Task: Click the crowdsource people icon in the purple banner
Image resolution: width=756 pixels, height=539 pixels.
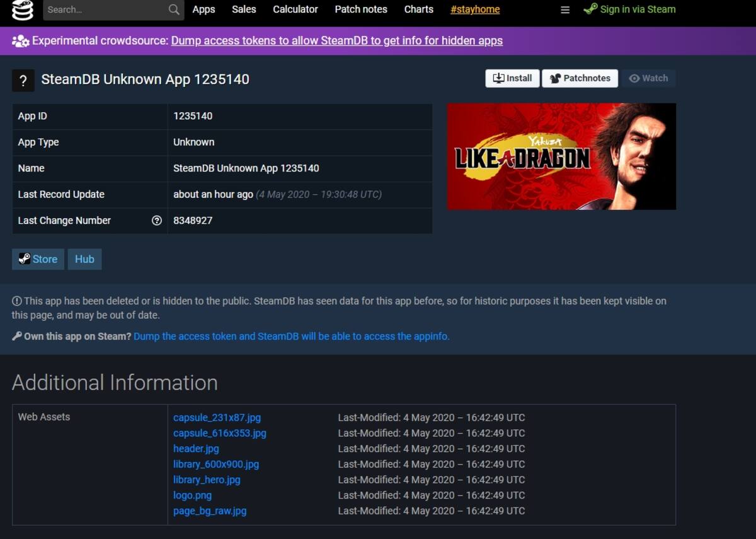Action: coord(21,41)
